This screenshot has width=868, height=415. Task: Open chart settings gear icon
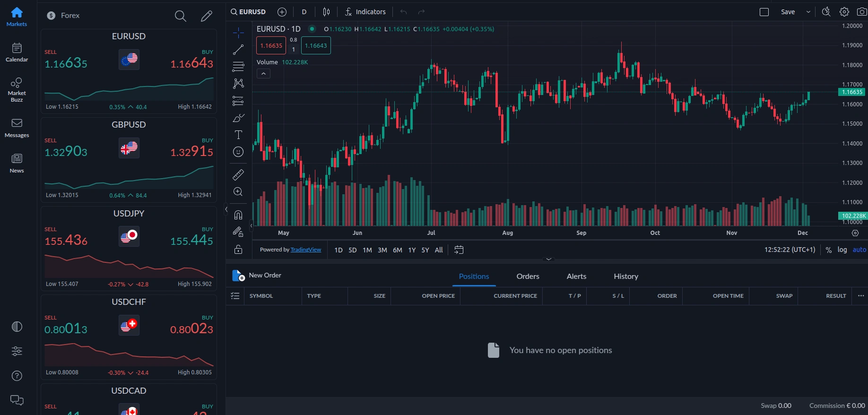844,12
